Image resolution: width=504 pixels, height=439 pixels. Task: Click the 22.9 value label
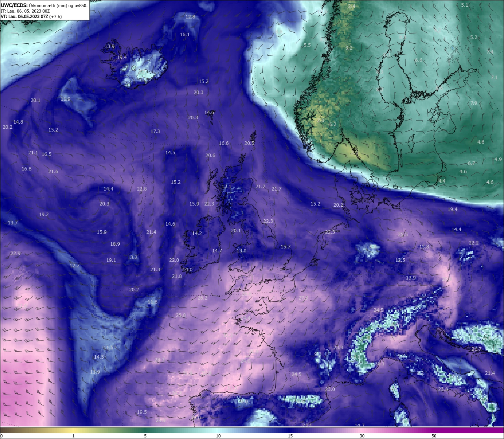click(15, 253)
